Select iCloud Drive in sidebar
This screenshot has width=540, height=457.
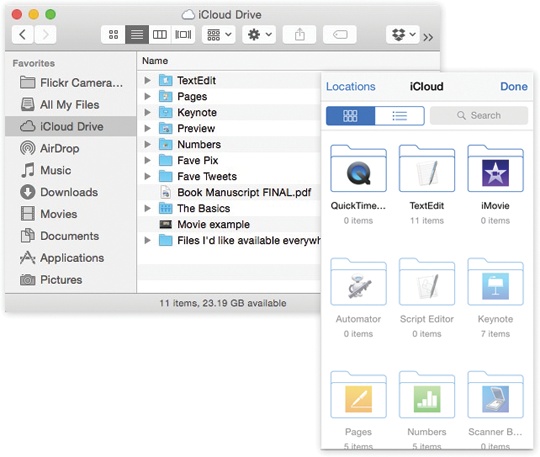pyautogui.click(x=71, y=126)
